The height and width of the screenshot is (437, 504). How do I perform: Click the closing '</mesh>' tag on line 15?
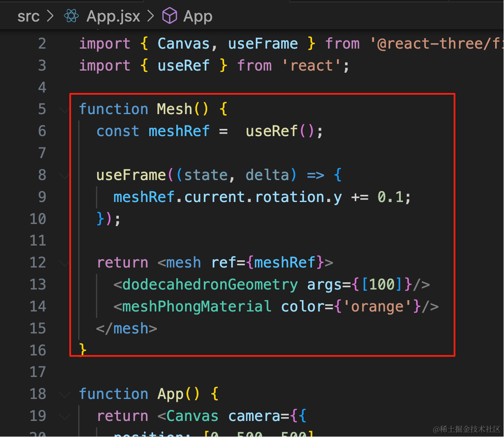(127, 328)
